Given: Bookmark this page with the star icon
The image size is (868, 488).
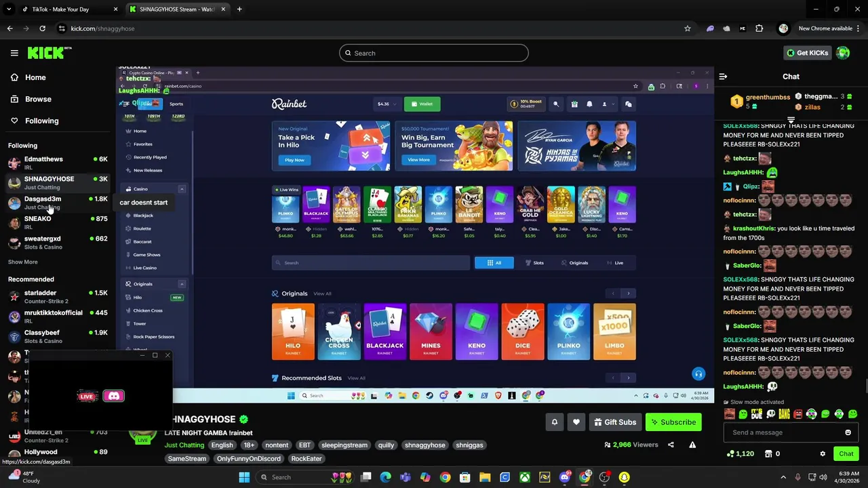Looking at the screenshot, I should click(687, 28).
